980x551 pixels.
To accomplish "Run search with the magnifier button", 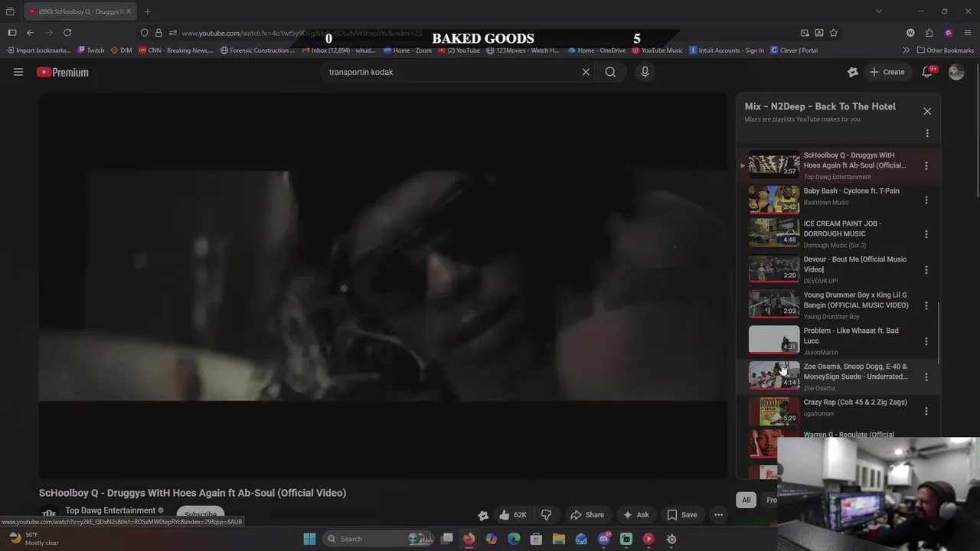I will click(610, 72).
